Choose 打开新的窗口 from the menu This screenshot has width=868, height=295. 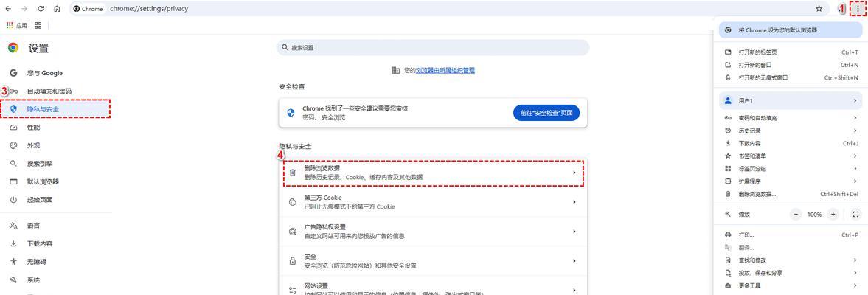pyautogui.click(x=791, y=66)
